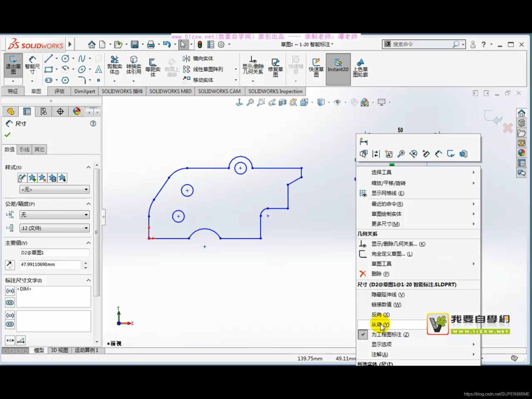Click Linear Sketch Pattern (线性草图阵列)
The image size is (532, 399).
203,69
